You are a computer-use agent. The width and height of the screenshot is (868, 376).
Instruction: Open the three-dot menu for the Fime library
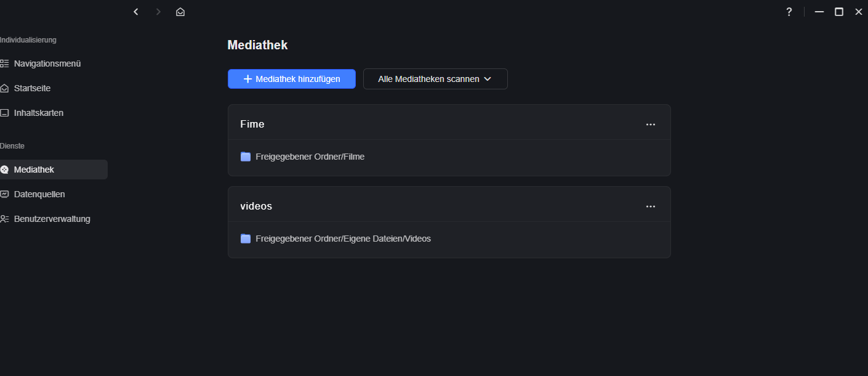click(651, 125)
